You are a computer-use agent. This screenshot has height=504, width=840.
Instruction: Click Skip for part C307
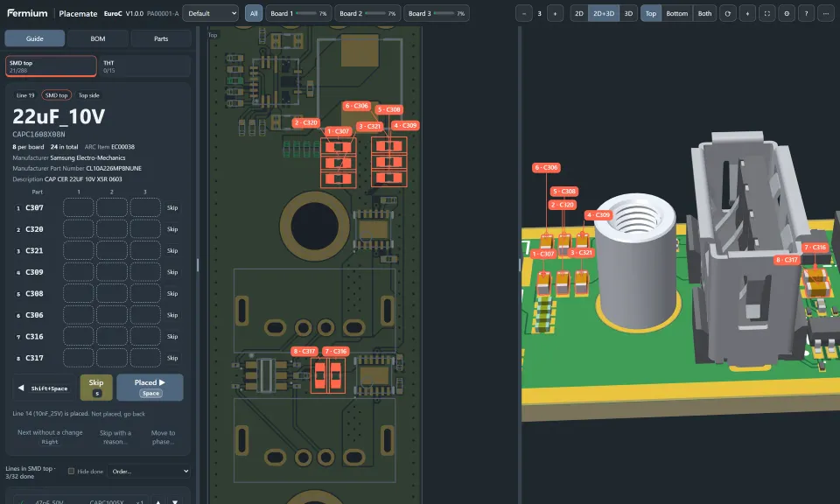172,208
